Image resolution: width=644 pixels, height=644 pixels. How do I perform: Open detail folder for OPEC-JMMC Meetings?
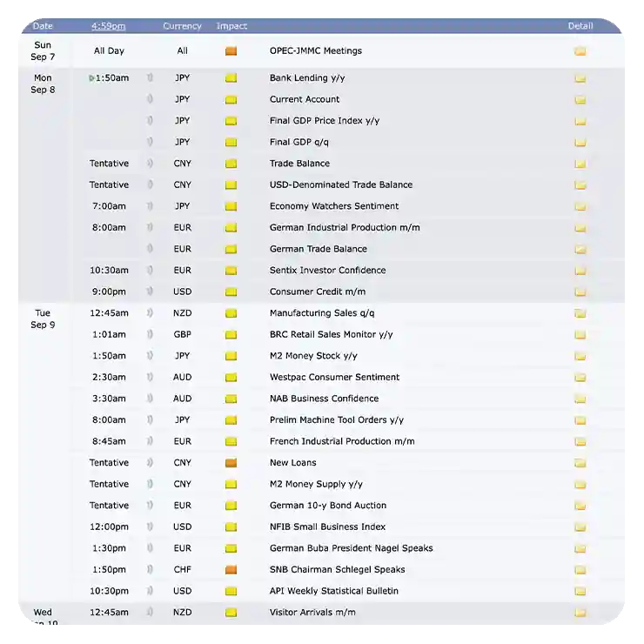pyautogui.click(x=580, y=51)
